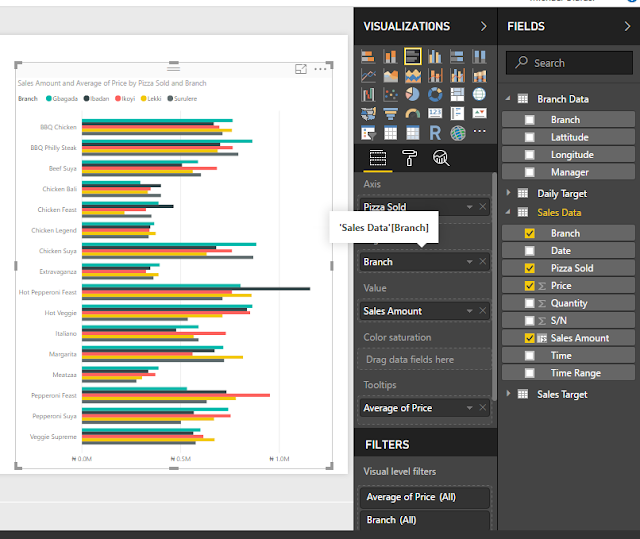Select the Treemap visual
Image resolution: width=640 pixels, height=539 pixels.
coord(457,94)
